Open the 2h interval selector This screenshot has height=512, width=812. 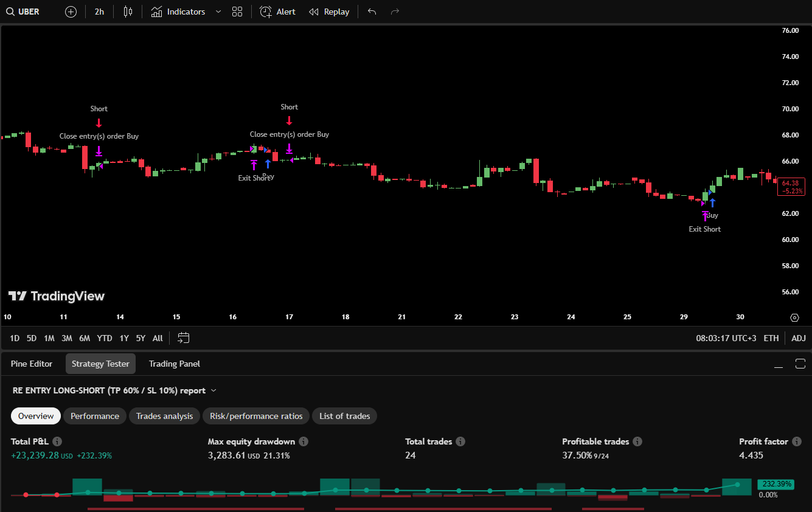coord(99,12)
